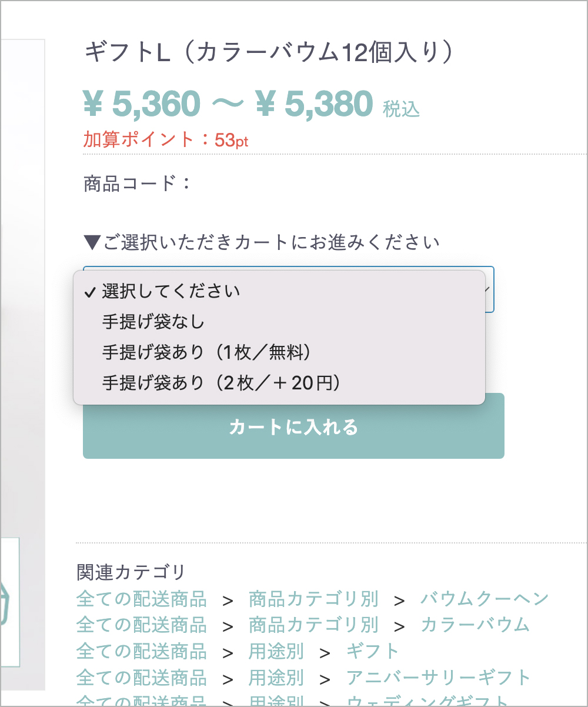This screenshot has width=588, height=707.
Task: Open 全ての配送商品 in the ギフト row
Action: point(142,651)
